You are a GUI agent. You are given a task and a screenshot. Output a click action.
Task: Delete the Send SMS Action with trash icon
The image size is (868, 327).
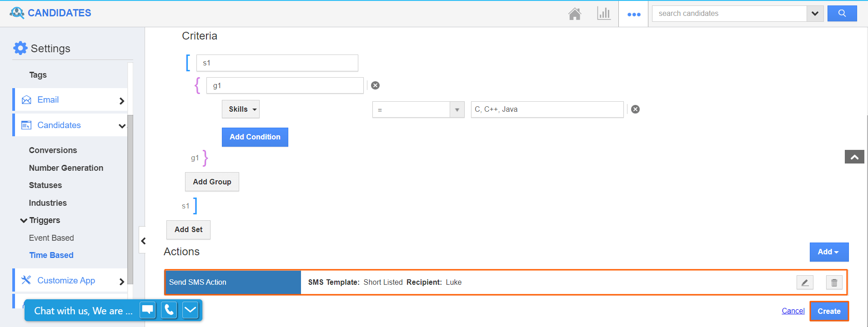[x=834, y=282]
